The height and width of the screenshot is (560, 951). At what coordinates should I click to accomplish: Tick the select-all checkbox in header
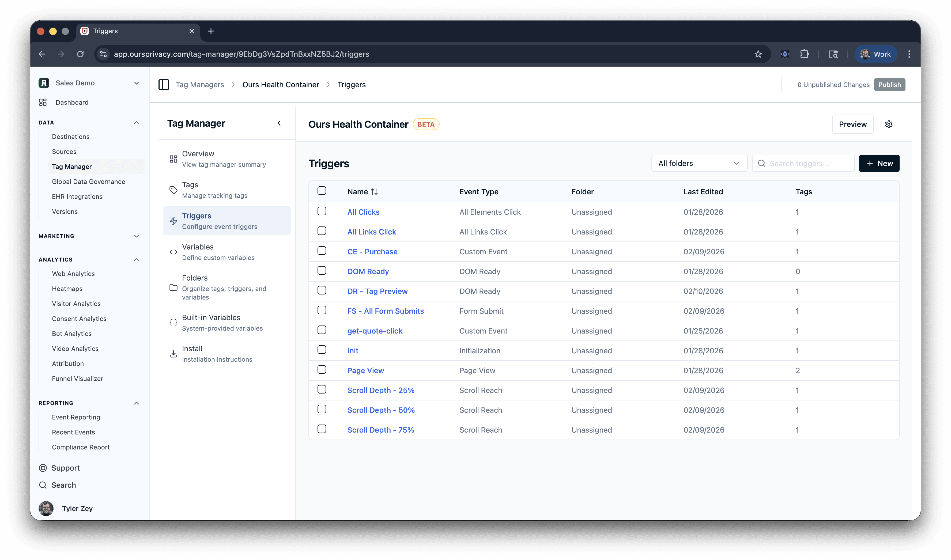click(x=322, y=191)
